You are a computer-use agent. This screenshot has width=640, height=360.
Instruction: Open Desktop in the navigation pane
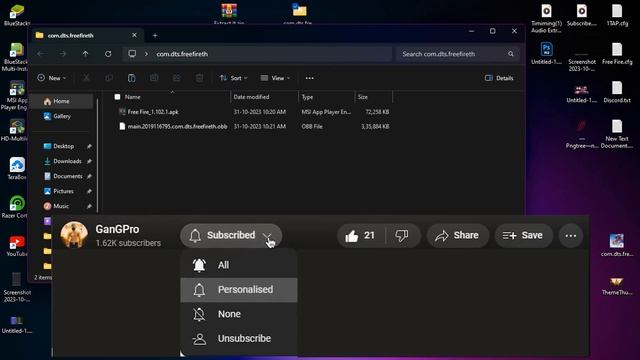[64, 146]
